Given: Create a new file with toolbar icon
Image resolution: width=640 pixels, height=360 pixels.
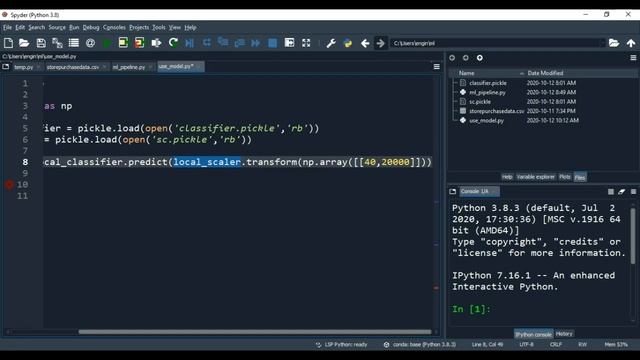Looking at the screenshot, I should tap(8, 43).
